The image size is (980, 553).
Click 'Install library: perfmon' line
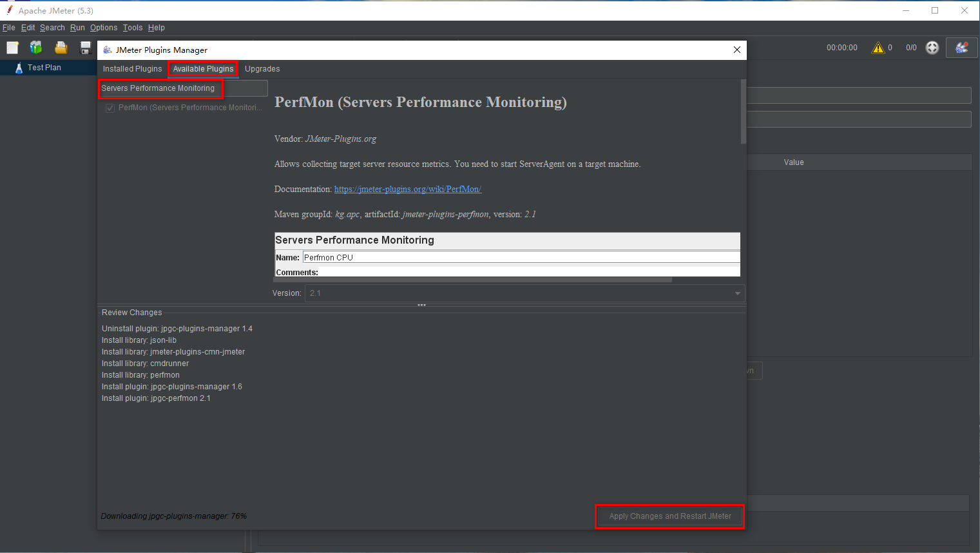[x=140, y=375]
